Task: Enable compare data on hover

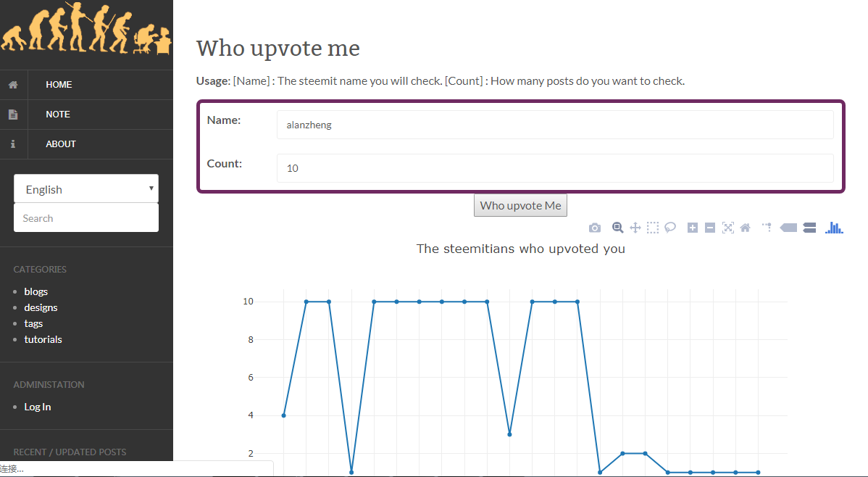Action: pyautogui.click(x=809, y=227)
